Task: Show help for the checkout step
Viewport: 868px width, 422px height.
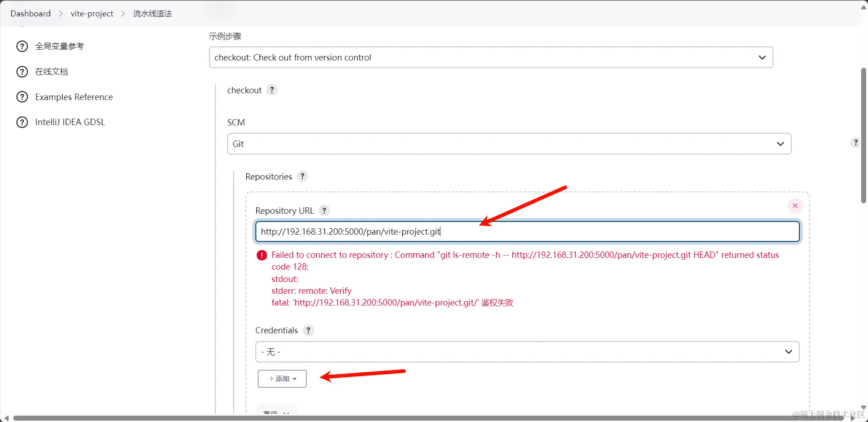Action: point(272,90)
